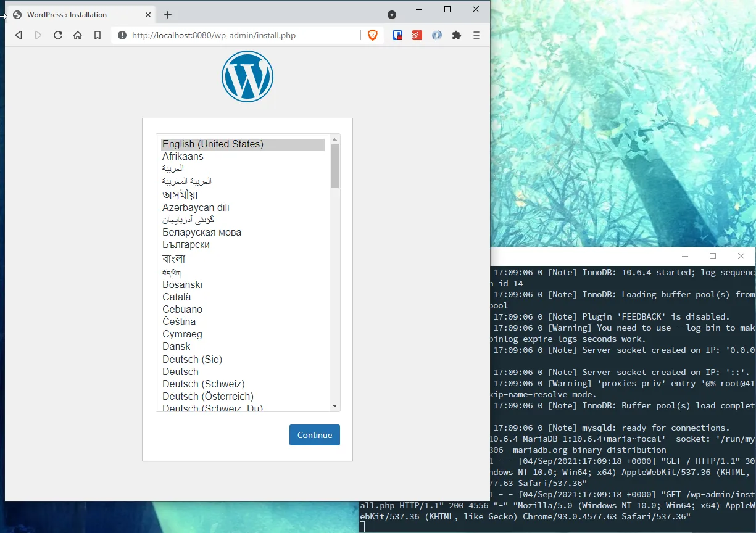Open the browser hamburger menu
Image resolution: width=756 pixels, height=533 pixels.
[x=476, y=35]
